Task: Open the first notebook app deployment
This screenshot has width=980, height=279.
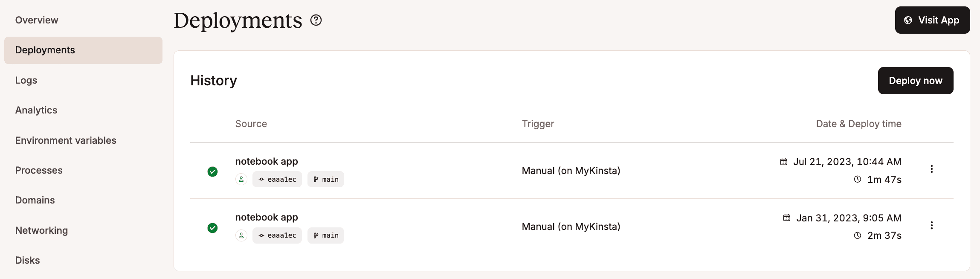Action: pyautogui.click(x=267, y=161)
